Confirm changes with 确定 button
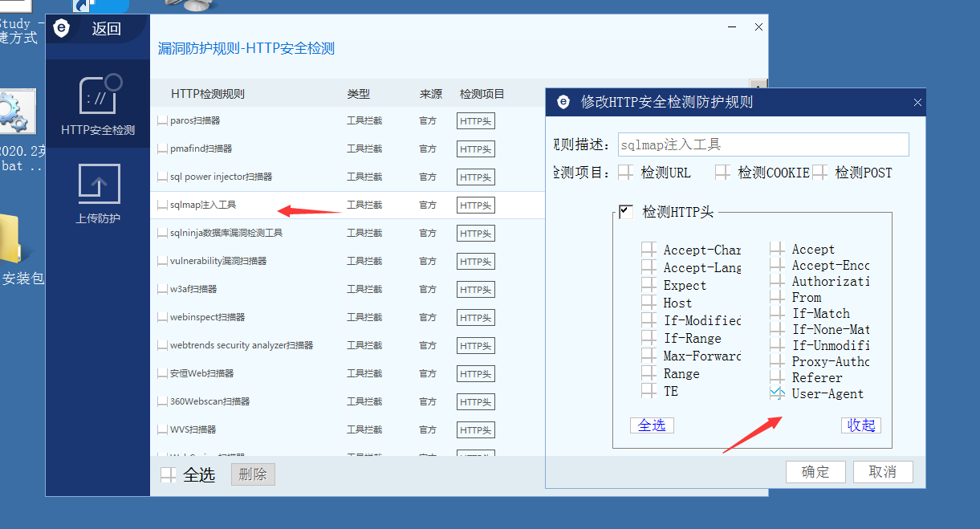 pos(815,472)
